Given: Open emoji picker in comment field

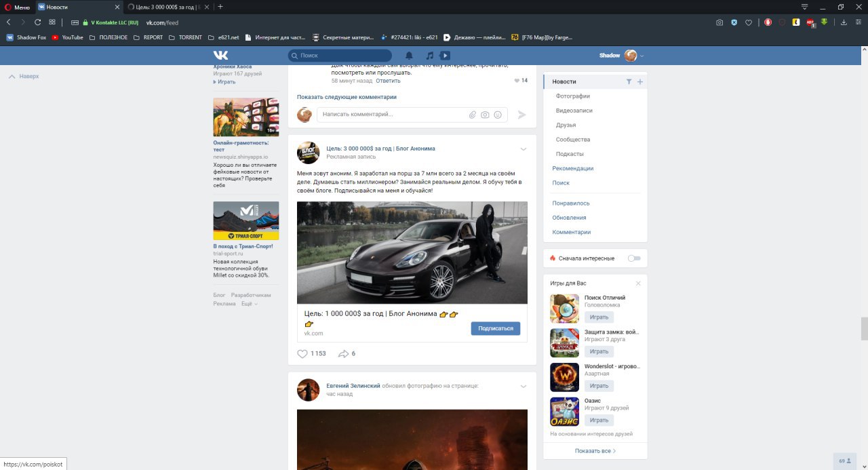Looking at the screenshot, I should pos(498,115).
